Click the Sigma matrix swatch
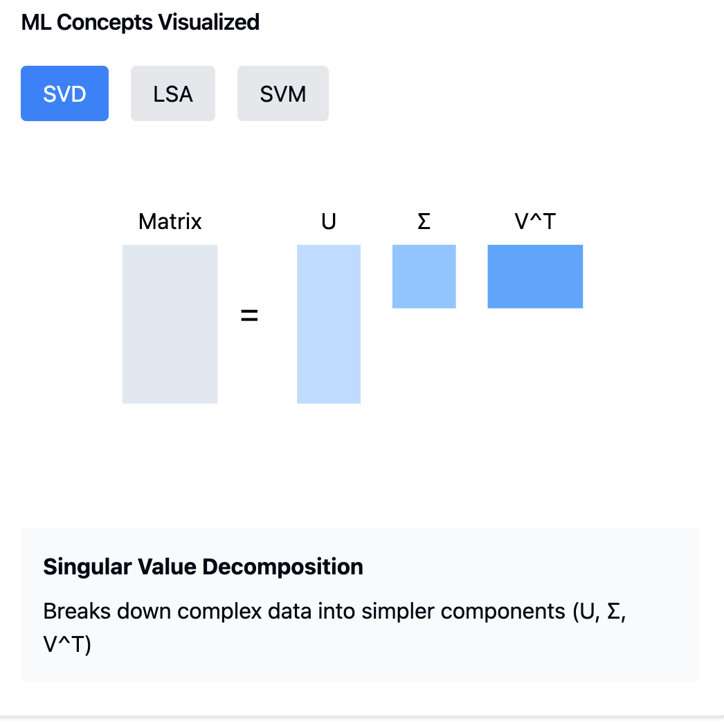This screenshot has height=728, width=724. click(424, 275)
